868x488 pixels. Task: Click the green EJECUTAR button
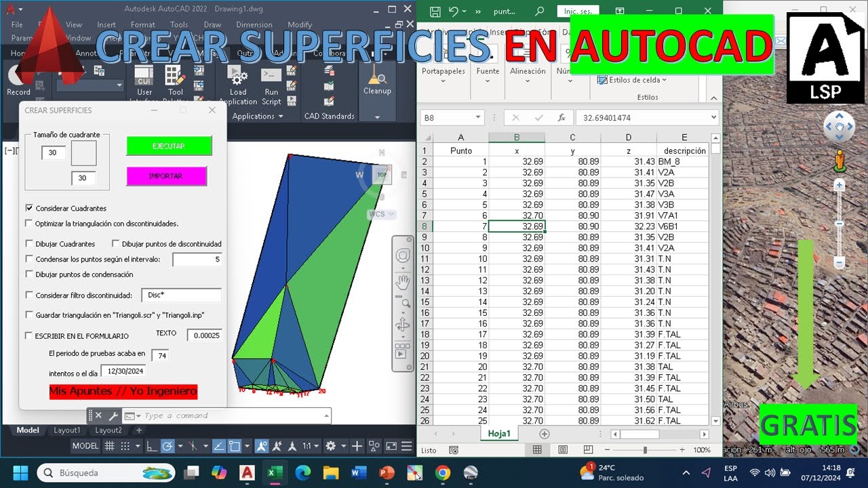tap(169, 146)
